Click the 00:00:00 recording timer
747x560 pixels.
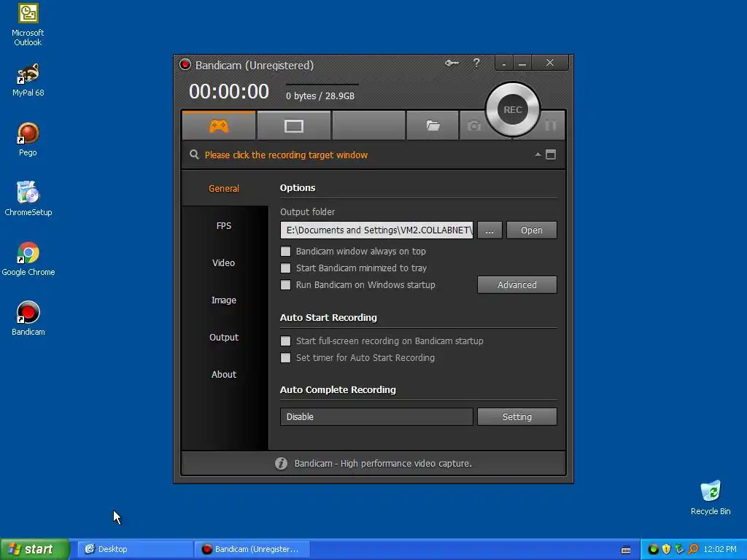pyautogui.click(x=229, y=91)
